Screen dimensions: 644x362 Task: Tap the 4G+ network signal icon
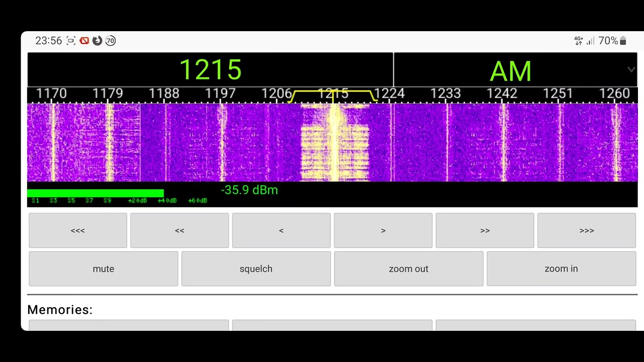click(579, 41)
